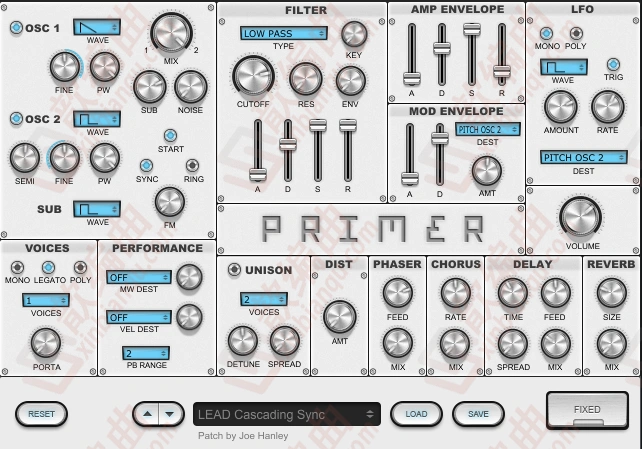Image resolution: width=642 pixels, height=449 pixels.
Task: Click the filter KEY knob
Action: 354,34
